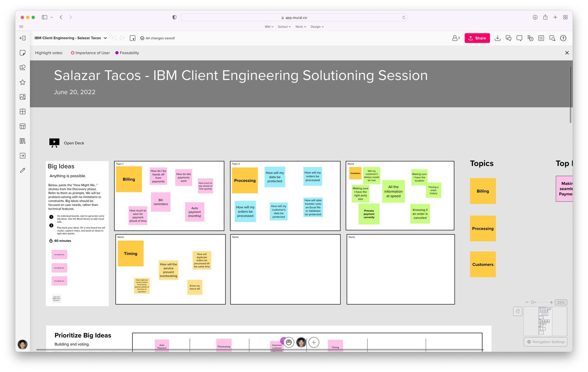Toggle the hand pan mode button
Viewport: 588px width, 372px height.
(x=518, y=312)
